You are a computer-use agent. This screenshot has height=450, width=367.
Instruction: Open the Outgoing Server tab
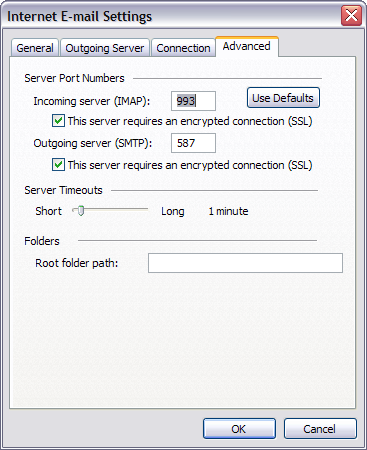tap(105, 48)
